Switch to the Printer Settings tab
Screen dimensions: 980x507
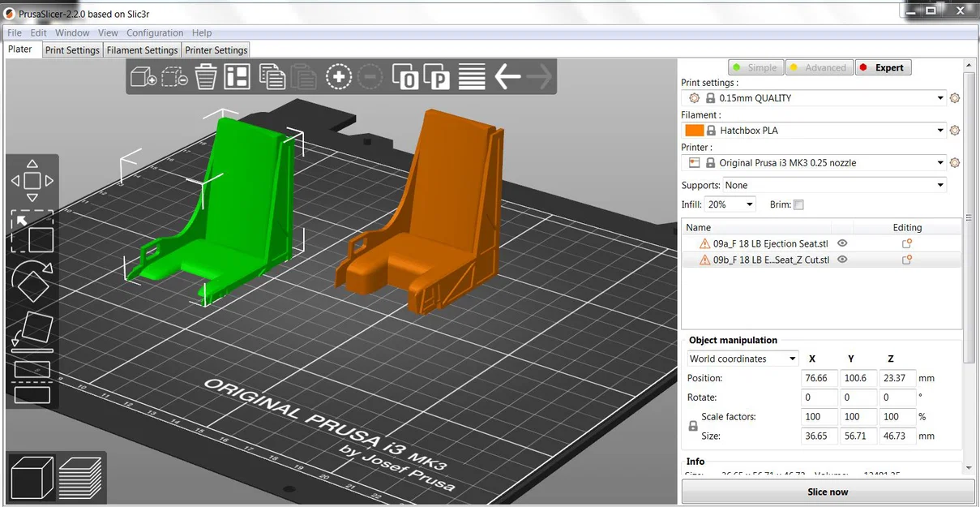pyautogui.click(x=216, y=50)
